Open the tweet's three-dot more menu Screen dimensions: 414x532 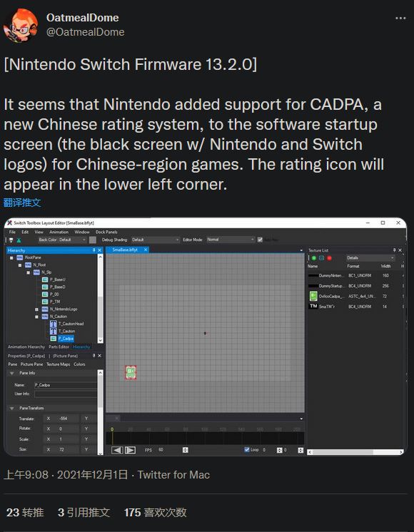(x=400, y=18)
